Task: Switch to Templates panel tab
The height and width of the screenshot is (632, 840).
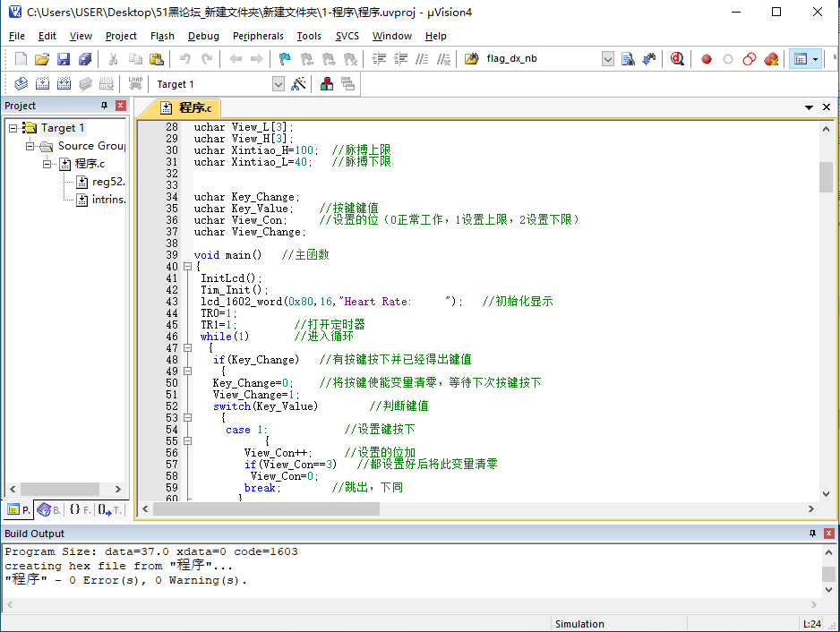Action: pos(109,510)
